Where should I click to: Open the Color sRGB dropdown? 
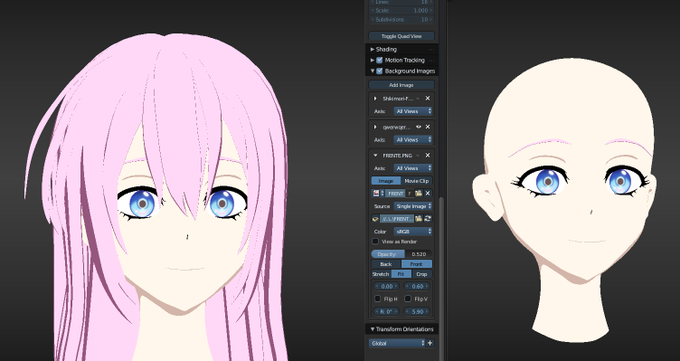coord(413,232)
